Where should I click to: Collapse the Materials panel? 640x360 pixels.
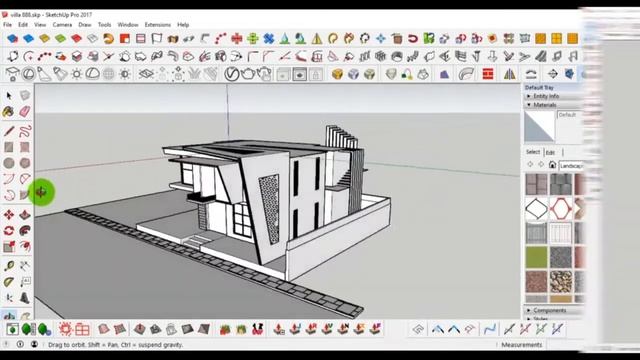point(553,105)
